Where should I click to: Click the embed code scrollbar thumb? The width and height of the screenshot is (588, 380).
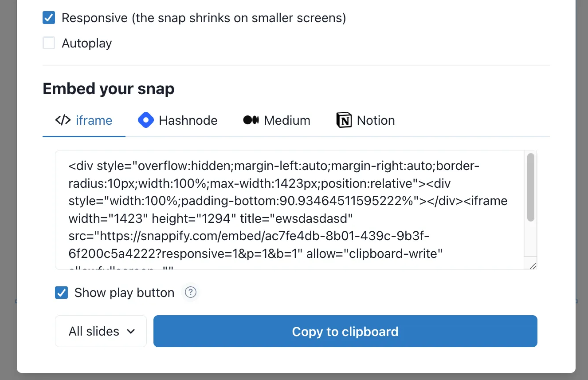[x=531, y=187]
